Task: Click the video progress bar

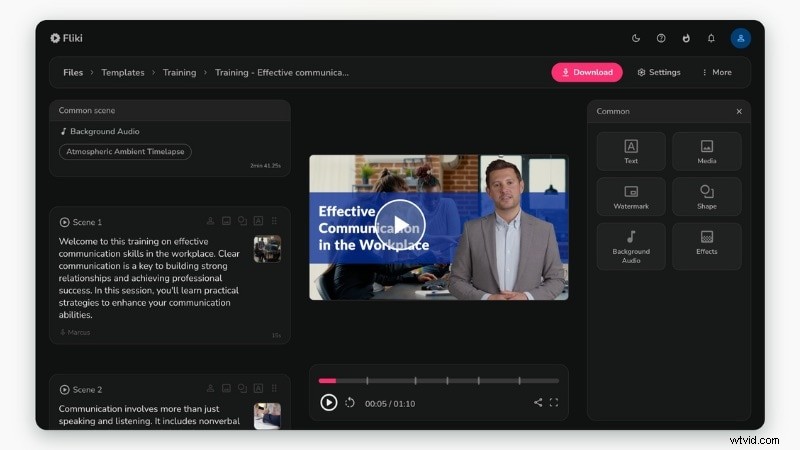Action: [439, 381]
